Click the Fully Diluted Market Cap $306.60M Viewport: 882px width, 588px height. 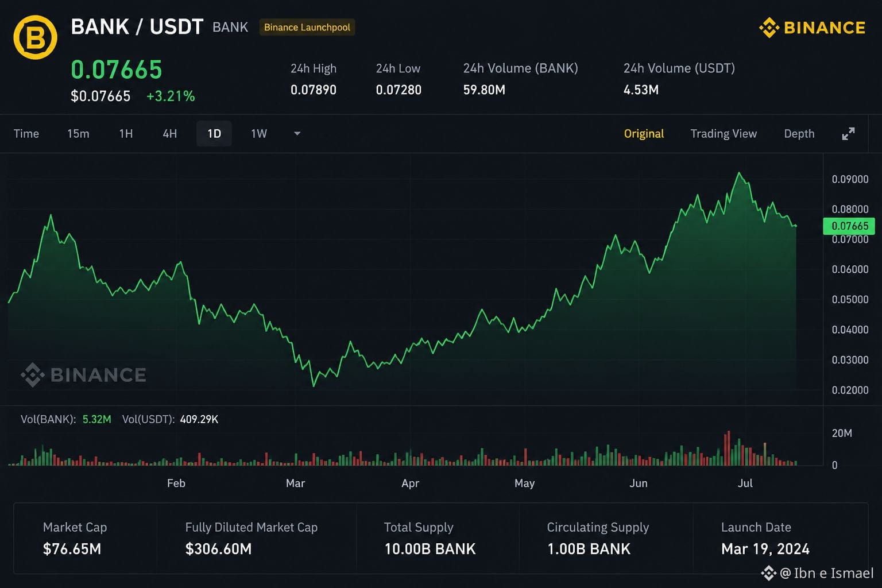click(219, 550)
